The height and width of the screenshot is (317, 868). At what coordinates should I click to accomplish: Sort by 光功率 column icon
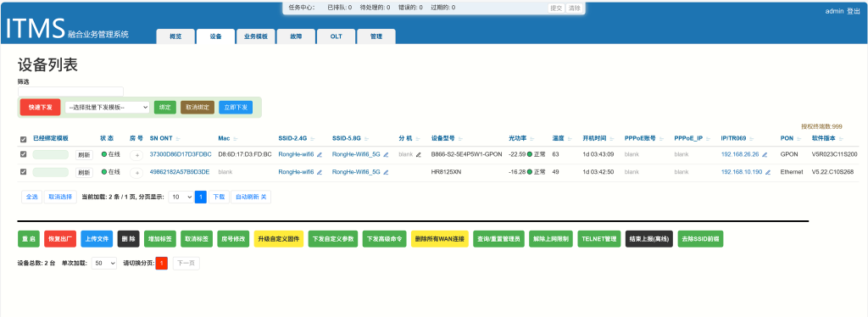(x=532, y=138)
